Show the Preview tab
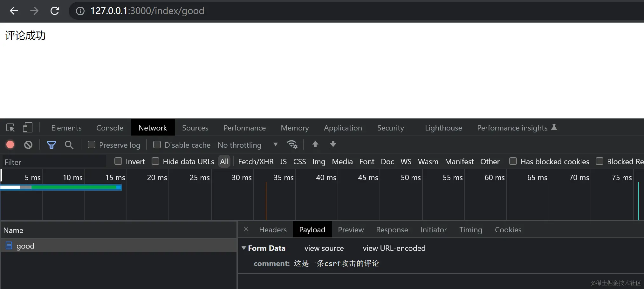 [x=351, y=229]
